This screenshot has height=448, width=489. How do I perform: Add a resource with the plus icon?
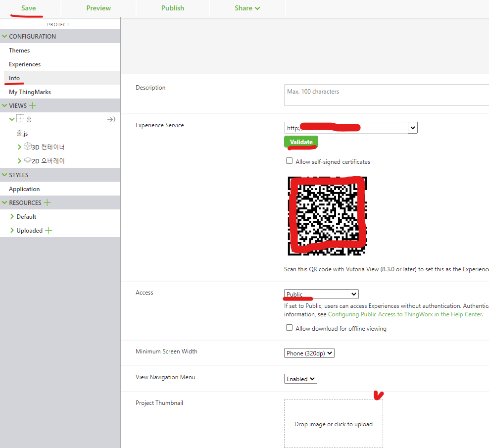click(x=47, y=203)
